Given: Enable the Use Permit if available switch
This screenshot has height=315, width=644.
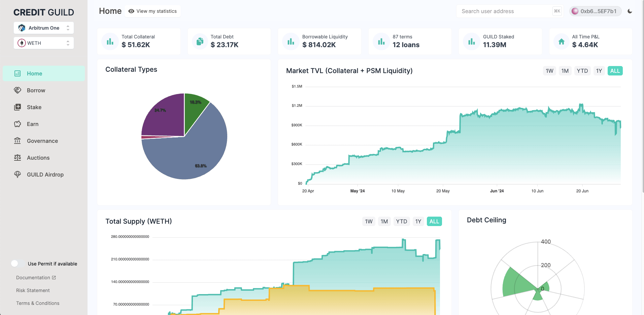Looking at the screenshot, I should [18, 263].
